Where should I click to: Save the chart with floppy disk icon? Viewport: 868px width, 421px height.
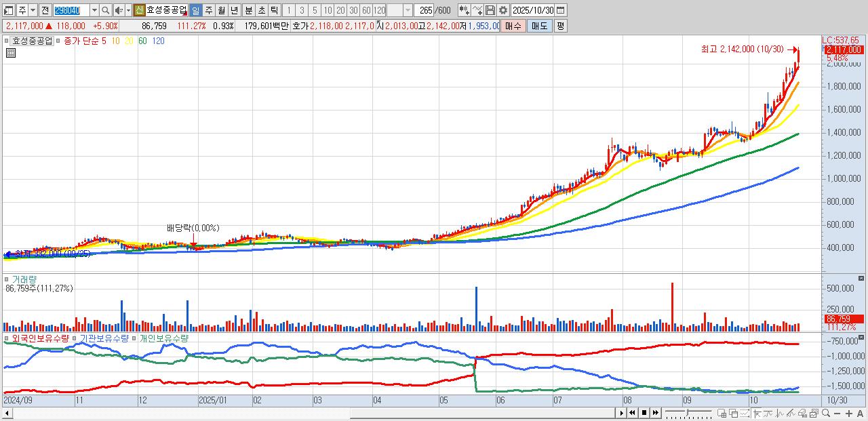[x=490, y=10]
